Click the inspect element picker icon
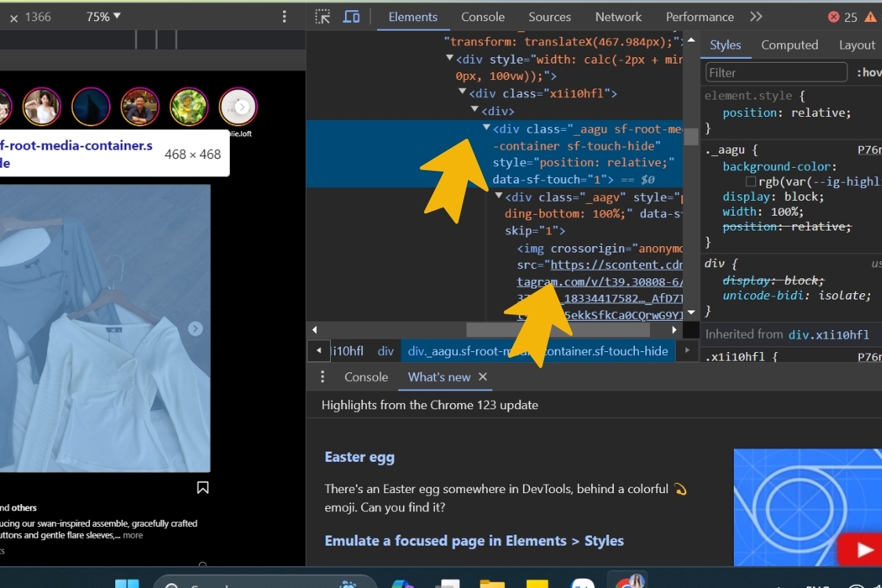 pos(322,17)
